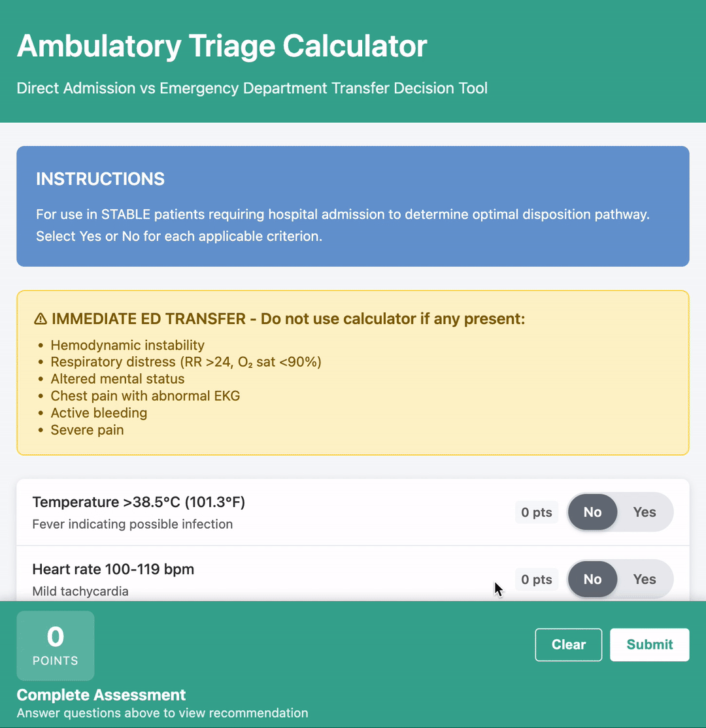Screen dimensions: 706x728
Task: Click the Respiratory distress bullet item
Action: tap(186, 361)
